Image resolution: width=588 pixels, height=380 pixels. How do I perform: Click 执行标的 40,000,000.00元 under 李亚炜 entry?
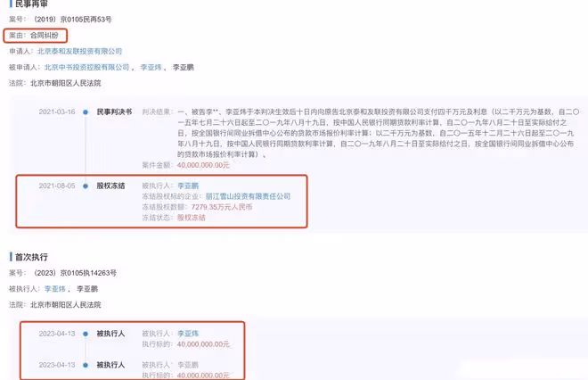click(203, 344)
